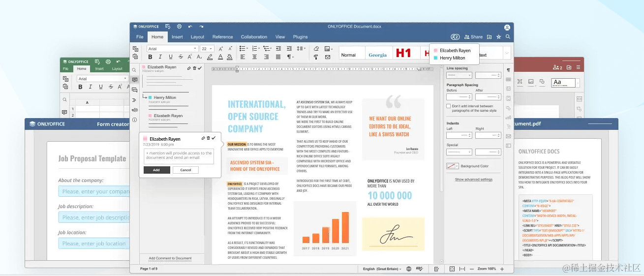The height and width of the screenshot is (276, 644).
Task: Open the About info icon in left sidebar
Action: (134, 120)
